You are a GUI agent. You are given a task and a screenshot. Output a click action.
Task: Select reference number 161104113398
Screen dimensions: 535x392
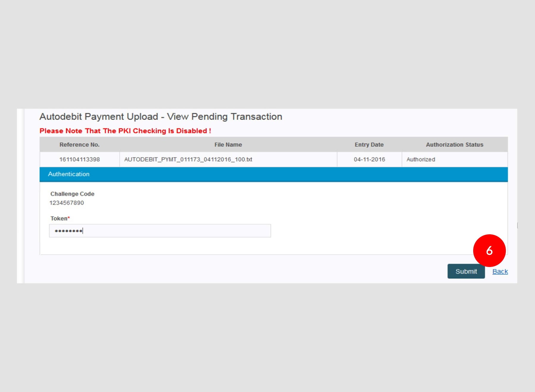(79, 159)
